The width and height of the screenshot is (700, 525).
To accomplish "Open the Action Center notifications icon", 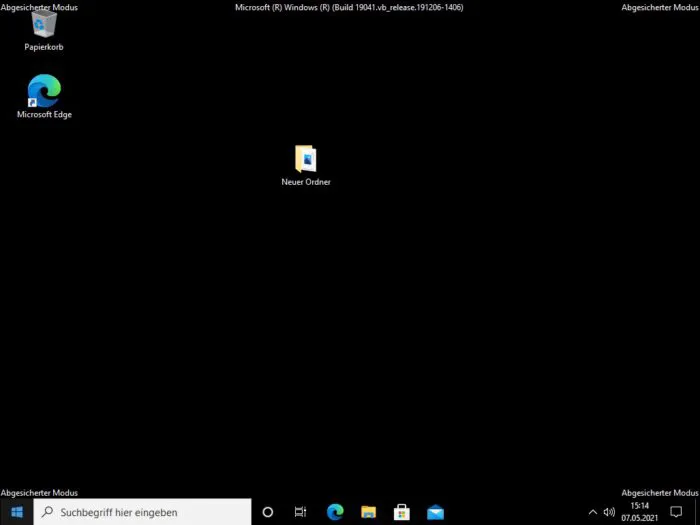I will [676, 512].
